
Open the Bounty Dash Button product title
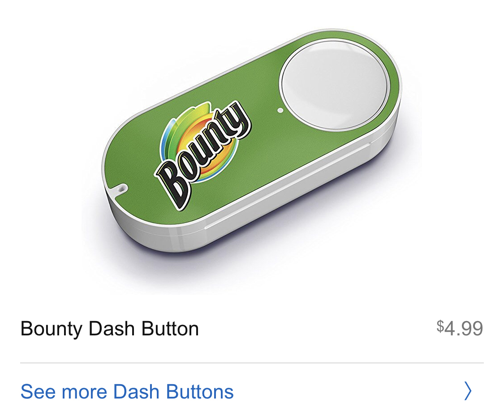click(110, 329)
